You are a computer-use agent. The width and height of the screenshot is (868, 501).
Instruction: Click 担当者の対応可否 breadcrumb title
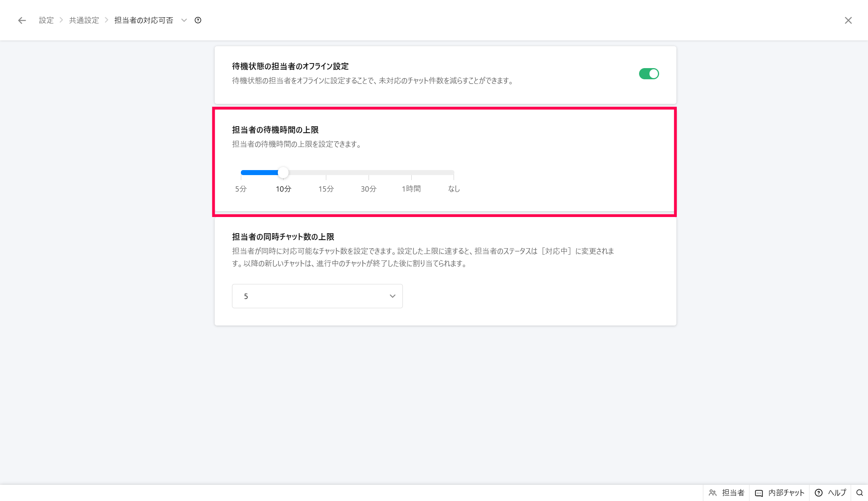point(144,20)
